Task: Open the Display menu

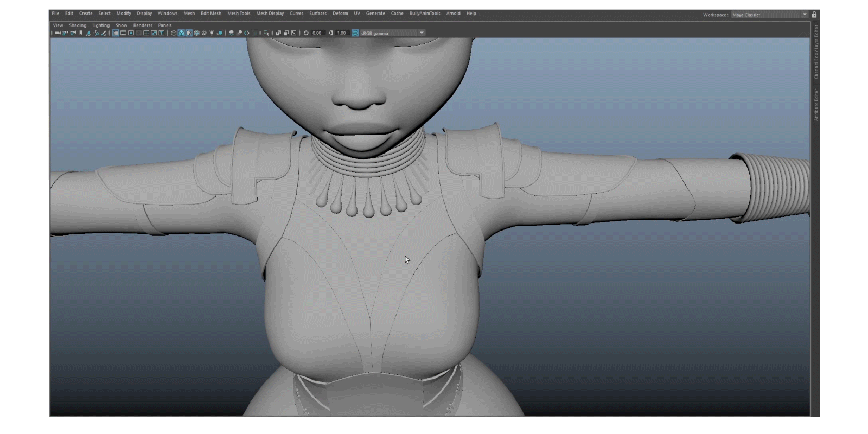Action: (144, 14)
